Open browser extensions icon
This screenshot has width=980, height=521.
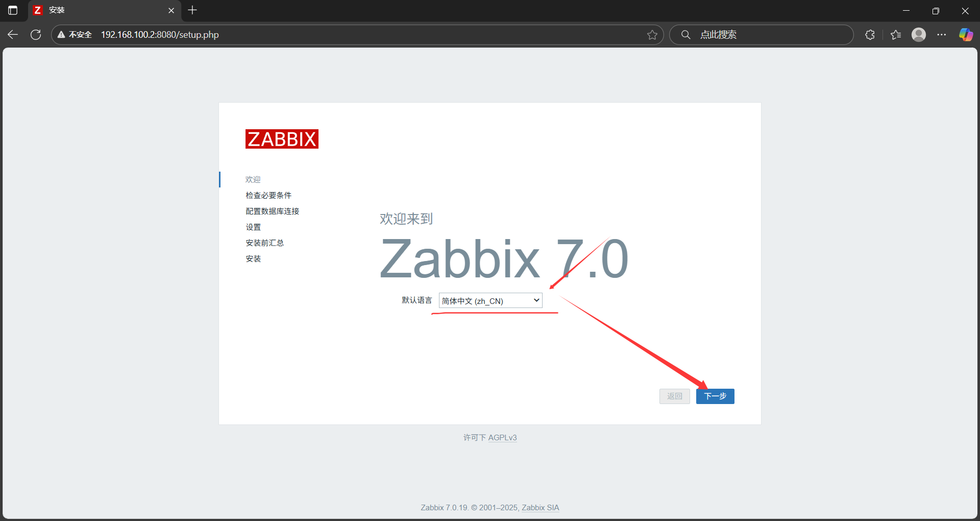pyautogui.click(x=870, y=35)
